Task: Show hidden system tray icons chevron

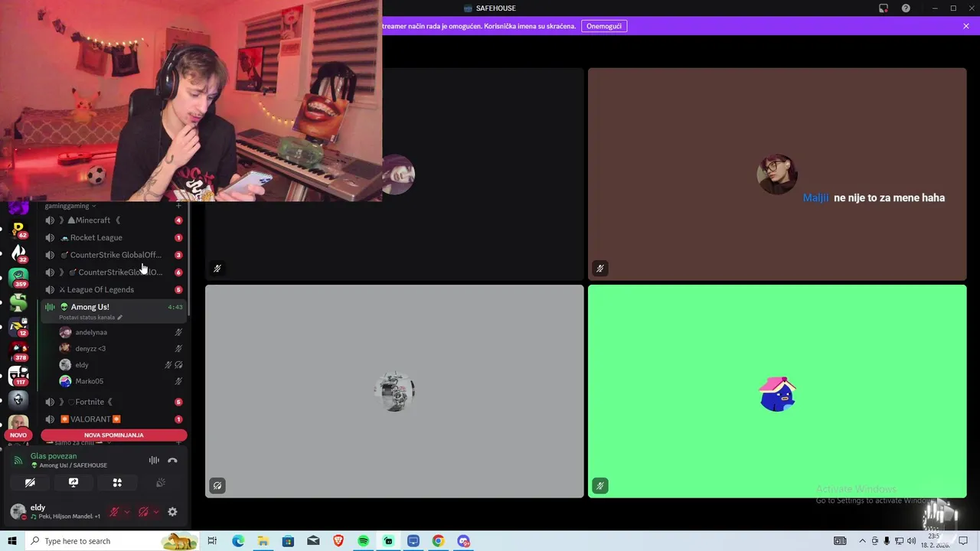Action: [x=862, y=541]
